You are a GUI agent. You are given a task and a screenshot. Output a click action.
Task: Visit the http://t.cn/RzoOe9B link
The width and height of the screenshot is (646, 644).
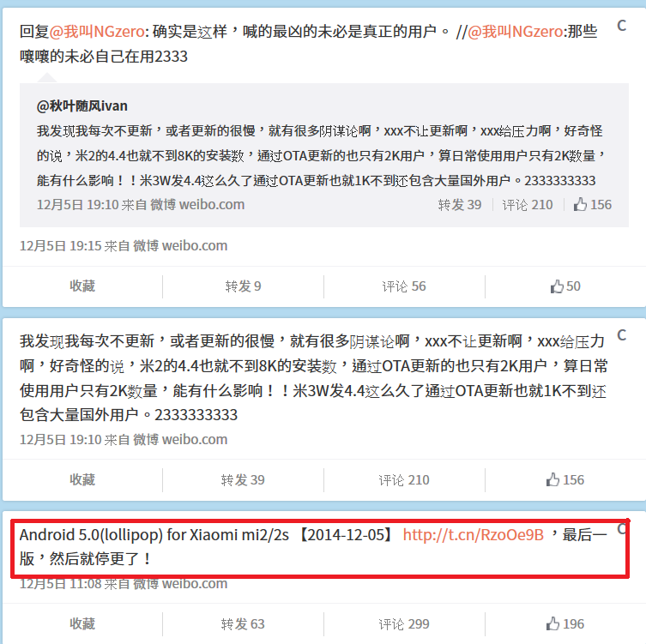pos(473,534)
